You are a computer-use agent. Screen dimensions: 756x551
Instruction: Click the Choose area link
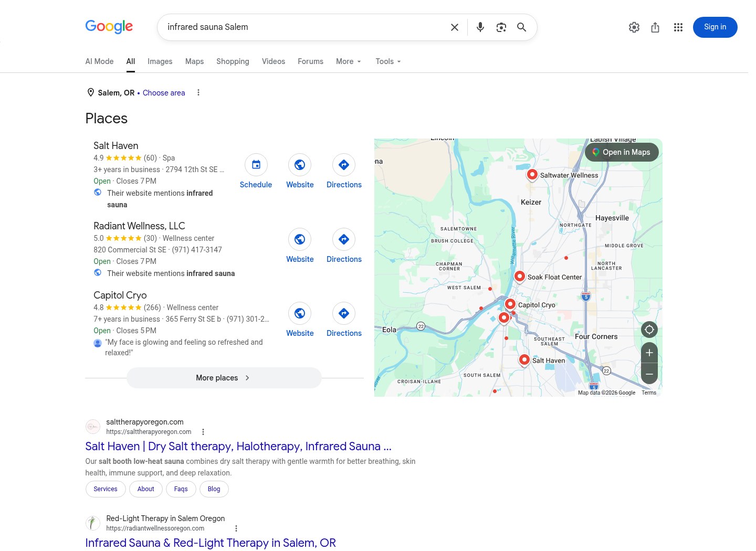164,93
